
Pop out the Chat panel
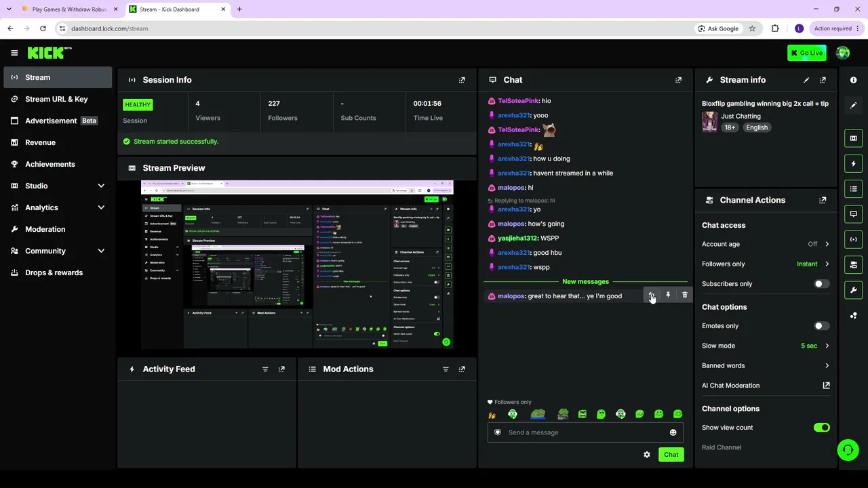click(x=678, y=80)
